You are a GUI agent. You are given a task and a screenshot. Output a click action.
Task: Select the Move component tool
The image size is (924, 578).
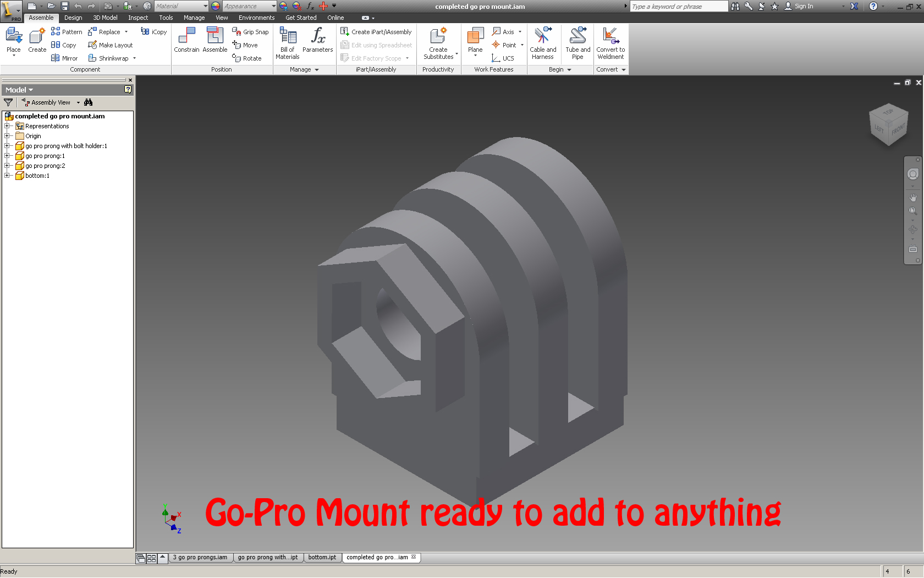(245, 45)
